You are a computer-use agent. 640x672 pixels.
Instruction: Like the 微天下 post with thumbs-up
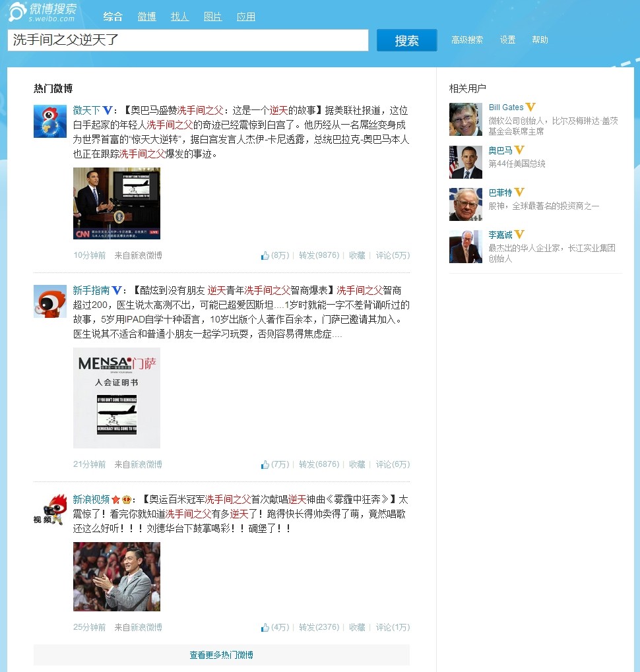tap(265, 255)
